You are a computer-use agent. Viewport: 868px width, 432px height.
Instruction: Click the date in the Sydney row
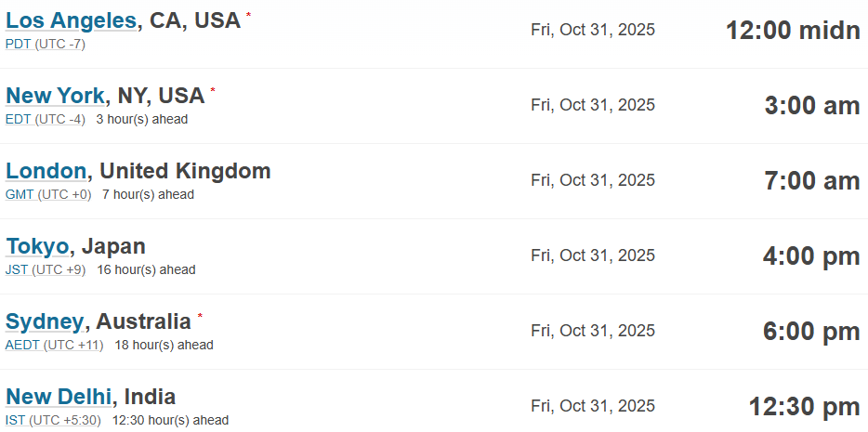[593, 330]
